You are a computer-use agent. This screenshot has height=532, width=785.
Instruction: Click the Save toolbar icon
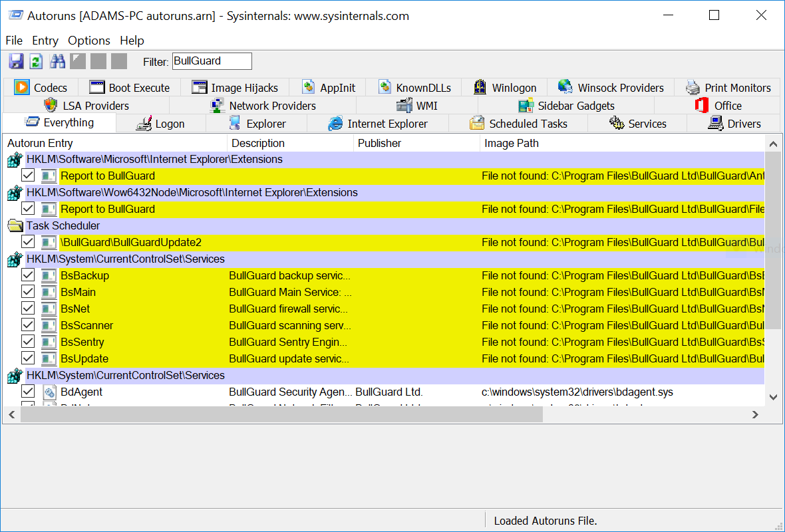click(16, 61)
